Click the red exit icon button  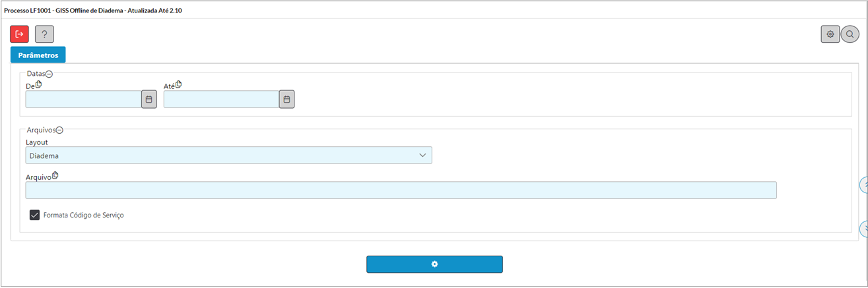click(x=20, y=34)
